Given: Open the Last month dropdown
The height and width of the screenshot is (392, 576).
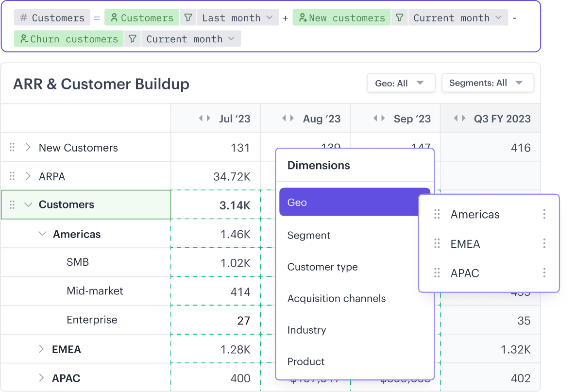Looking at the screenshot, I should [x=238, y=18].
